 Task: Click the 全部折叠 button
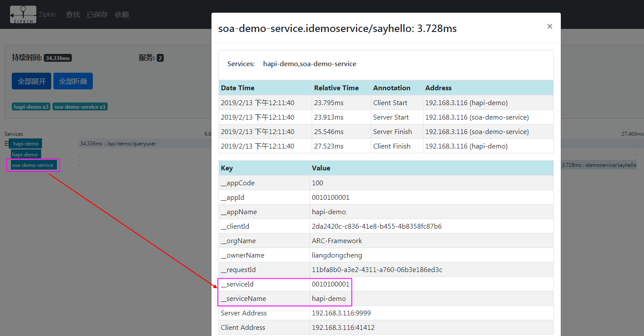pos(73,81)
